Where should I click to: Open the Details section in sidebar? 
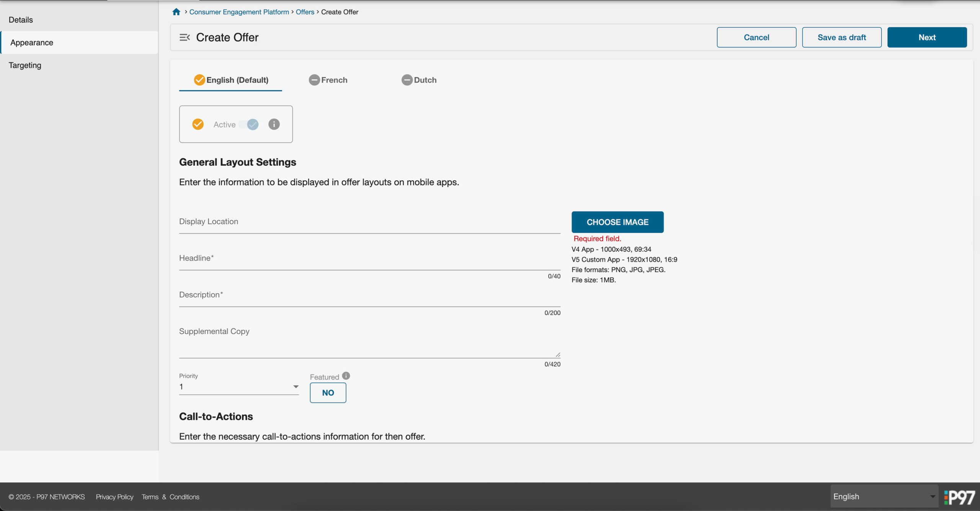click(x=21, y=20)
